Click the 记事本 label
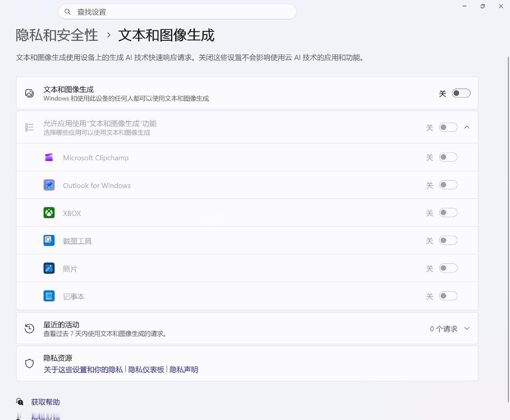Viewport: 510px width, 420px height. coord(74,297)
